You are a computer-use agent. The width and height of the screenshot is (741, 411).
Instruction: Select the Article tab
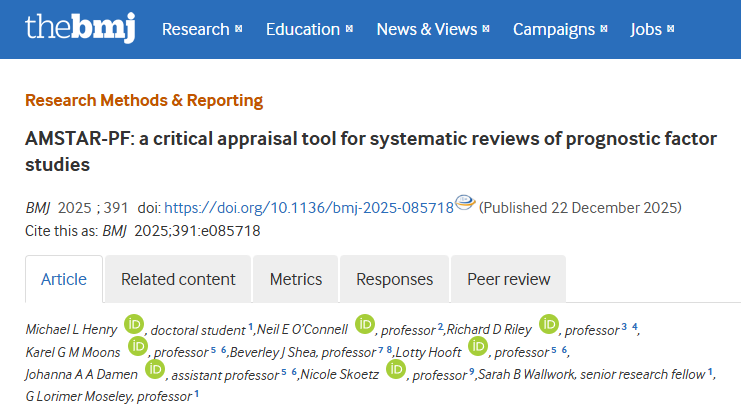64,279
